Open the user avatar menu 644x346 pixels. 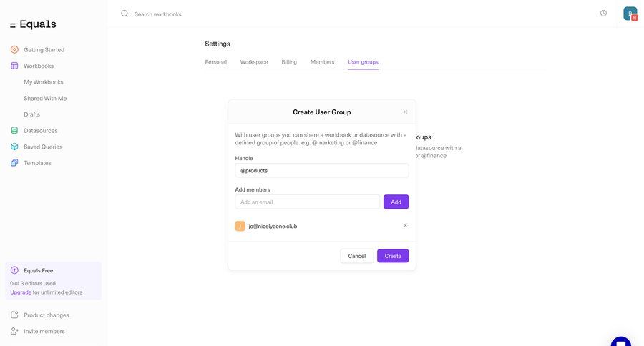click(630, 14)
